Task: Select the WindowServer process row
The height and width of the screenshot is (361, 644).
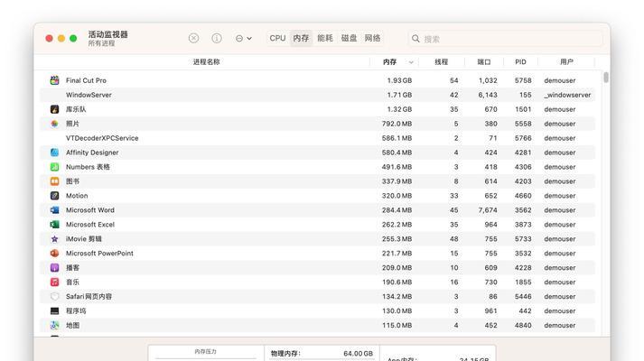Action: [x=317, y=95]
